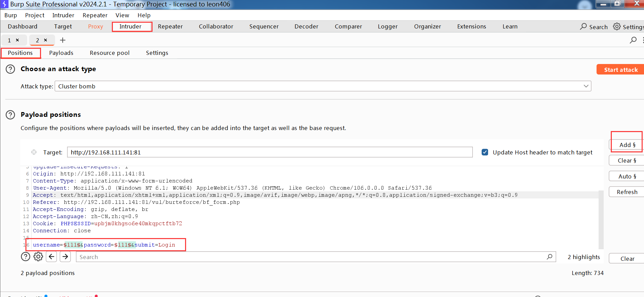
Task: Click the tab search magnifier icon
Action: 633,40
